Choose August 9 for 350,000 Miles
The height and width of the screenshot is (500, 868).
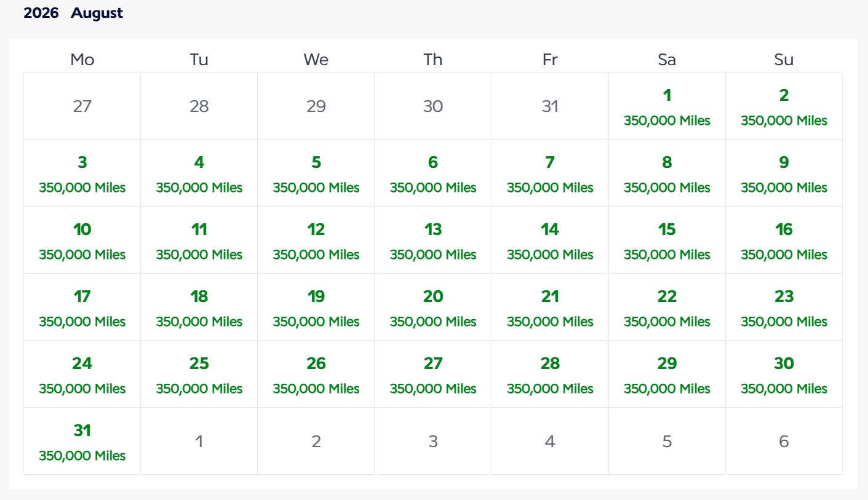tap(784, 173)
